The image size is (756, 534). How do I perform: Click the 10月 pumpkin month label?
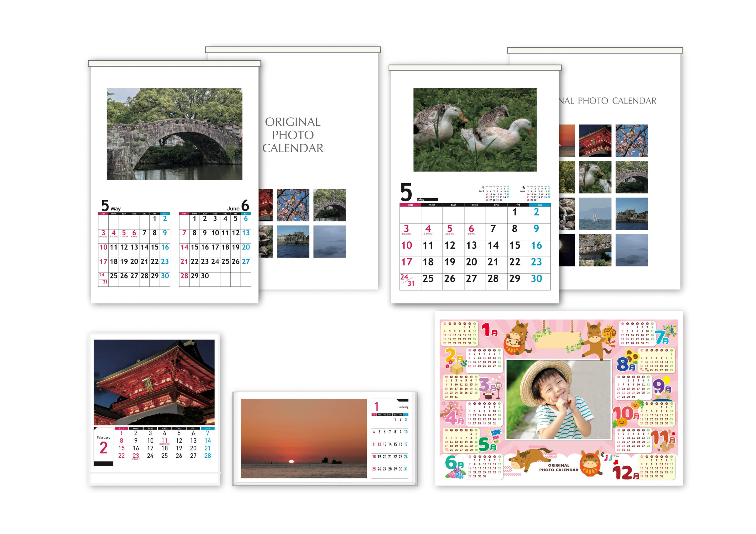click(625, 414)
